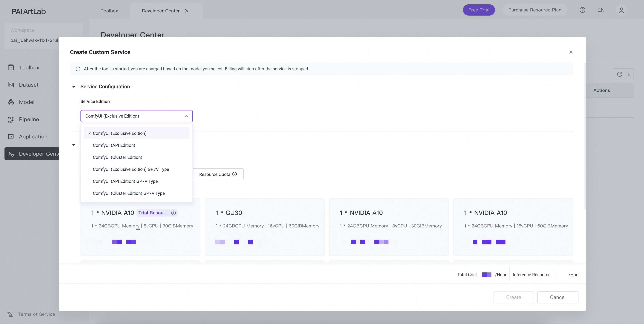Close the Developer Center tab
Screen dimensions: 644x324
click(186, 11)
